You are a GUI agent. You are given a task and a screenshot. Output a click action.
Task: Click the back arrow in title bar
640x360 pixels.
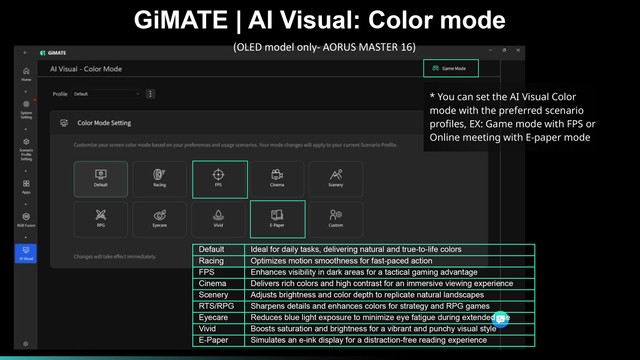click(x=25, y=53)
